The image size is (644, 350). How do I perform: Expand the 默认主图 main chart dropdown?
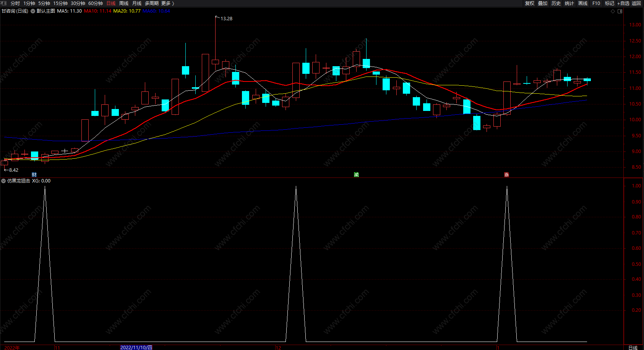(33, 11)
